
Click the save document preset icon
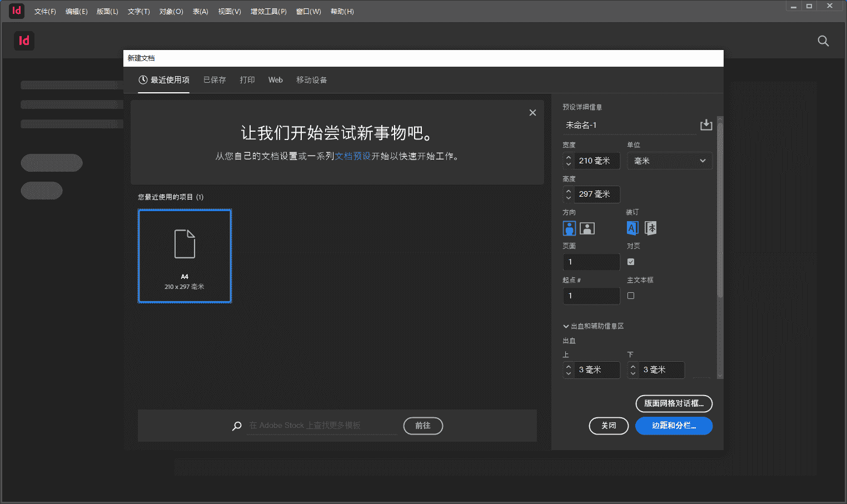point(706,125)
